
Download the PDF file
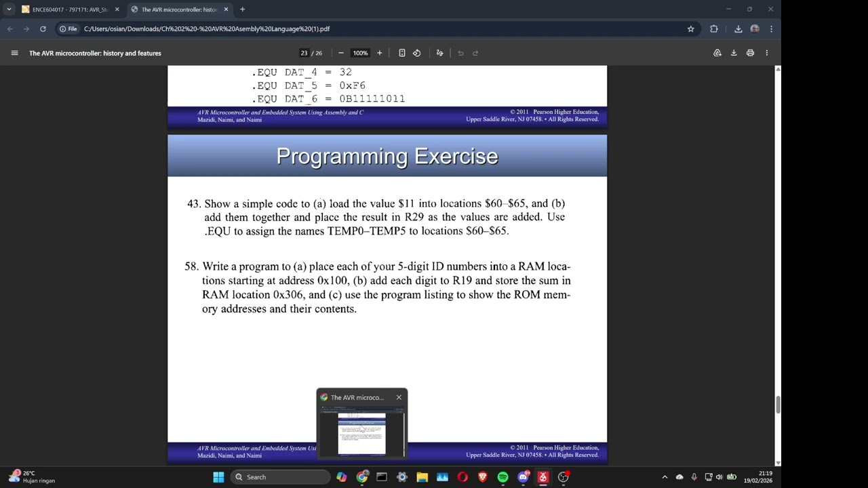click(734, 53)
